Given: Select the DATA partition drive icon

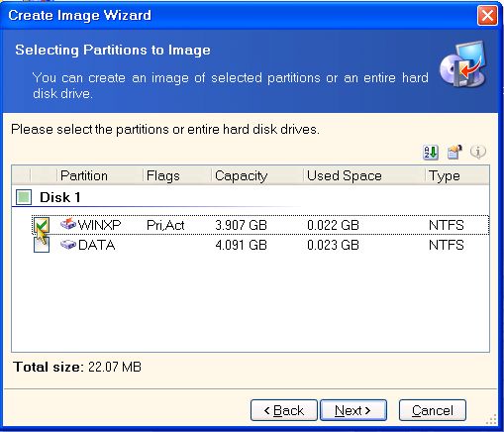Looking at the screenshot, I should (68, 245).
